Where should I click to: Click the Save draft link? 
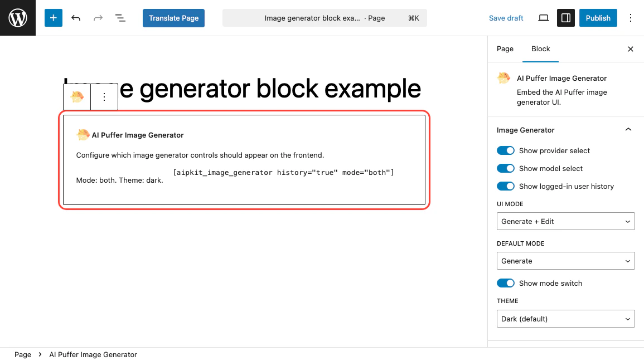[x=506, y=17]
